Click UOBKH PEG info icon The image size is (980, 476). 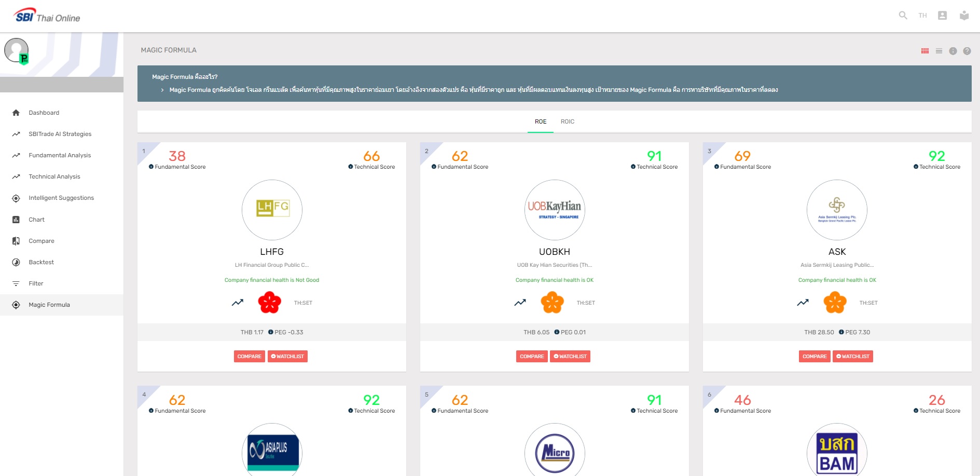pos(557,332)
